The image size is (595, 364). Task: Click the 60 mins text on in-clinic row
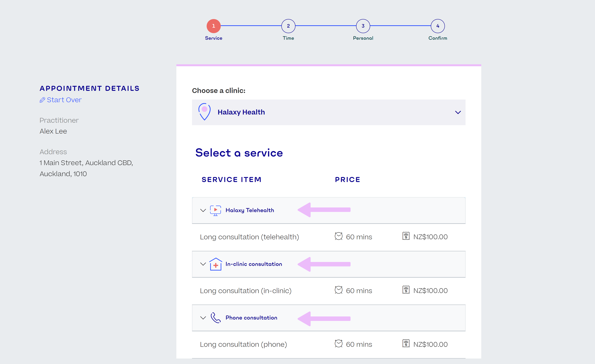[359, 291]
